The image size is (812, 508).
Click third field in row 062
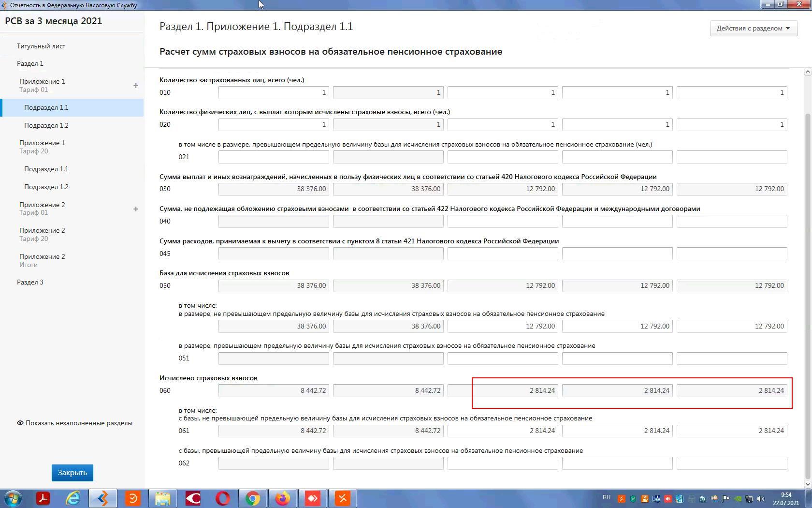pos(503,463)
